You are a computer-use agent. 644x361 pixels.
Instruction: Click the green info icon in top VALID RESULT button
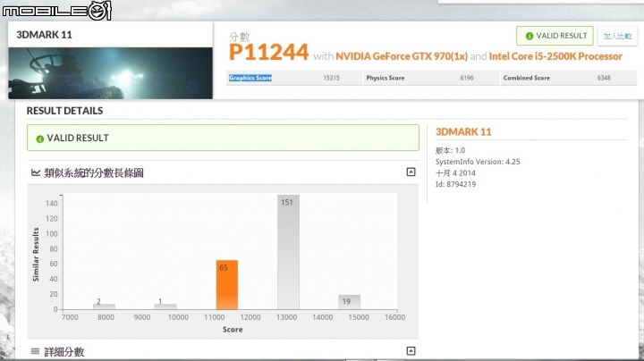click(x=530, y=36)
